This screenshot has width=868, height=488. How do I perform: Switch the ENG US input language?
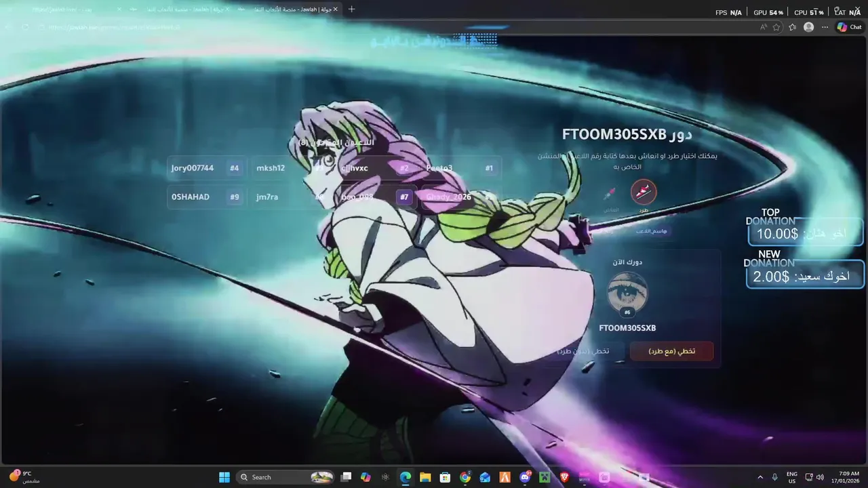(792, 477)
